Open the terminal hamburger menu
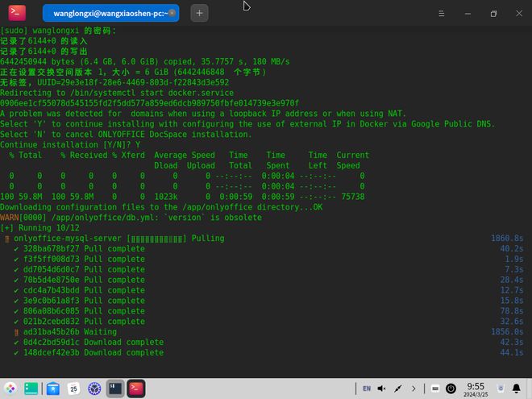 point(440,14)
